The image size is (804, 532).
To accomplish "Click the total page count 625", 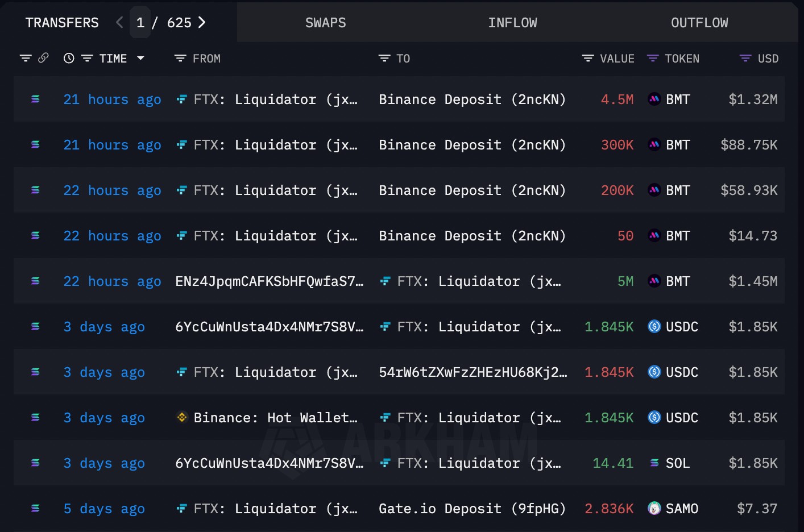I will (x=179, y=23).
